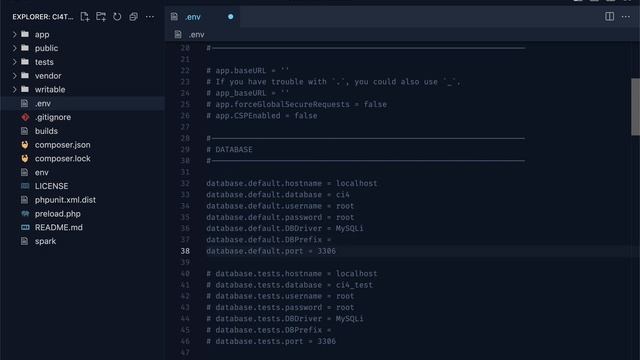The image size is (640, 360).
Task: Place cursor on database.default.DBPrefix line
Action: click(x=269, y=240)
